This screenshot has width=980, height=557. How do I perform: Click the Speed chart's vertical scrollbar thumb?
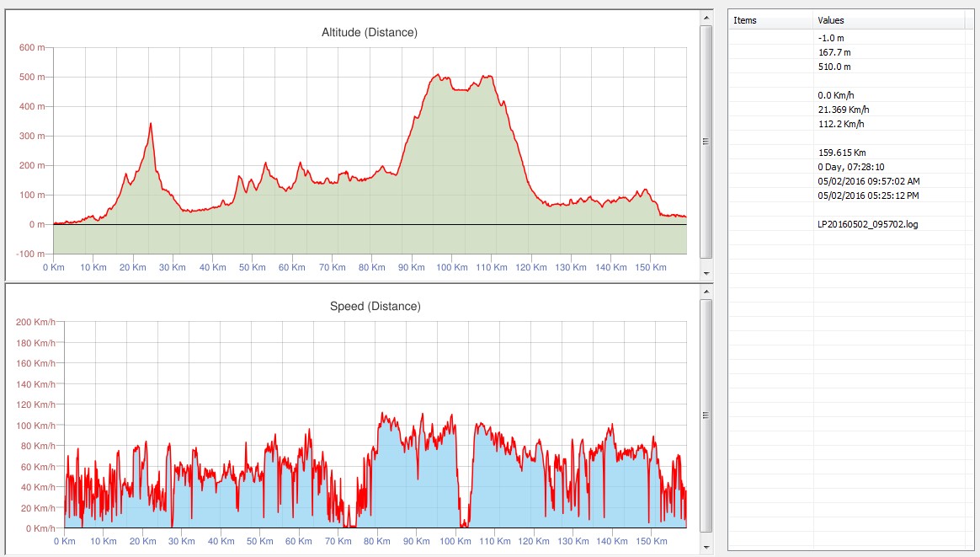click(706, 415)
